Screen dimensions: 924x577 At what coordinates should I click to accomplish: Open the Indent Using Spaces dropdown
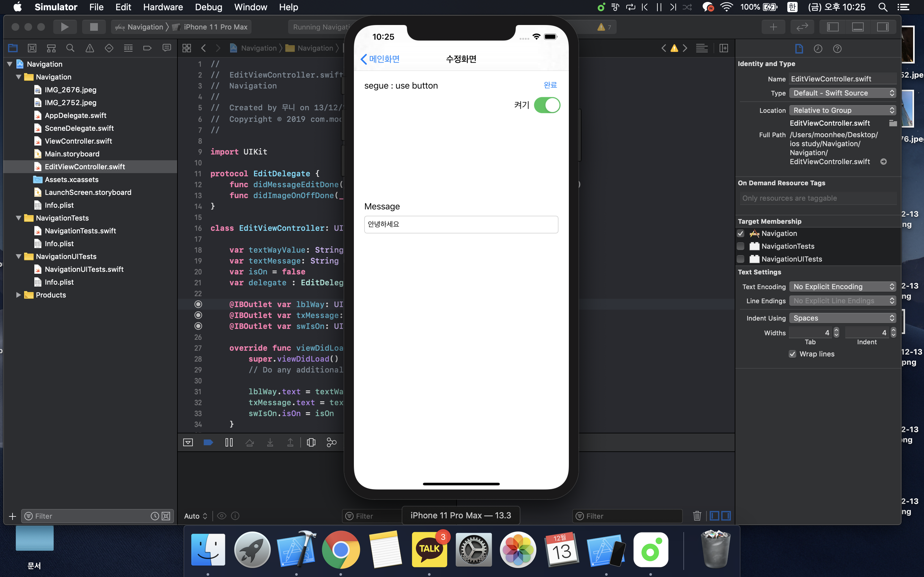(842, 318)
